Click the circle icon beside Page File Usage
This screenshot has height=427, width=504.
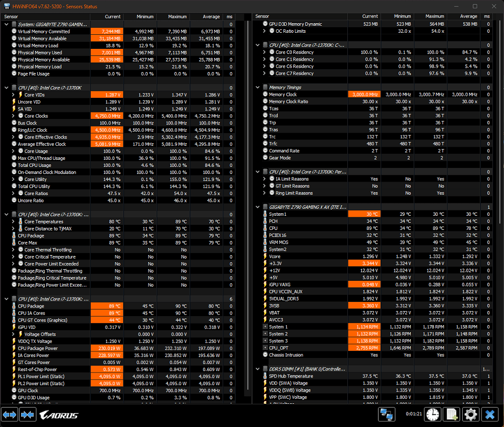(x=14, y=74)
